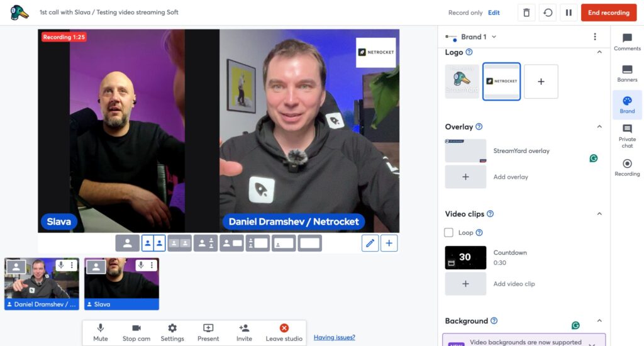This screenshot has height=346, width=644.
Task: Click the help icon next to Loop
Action: tap(479, 233)
